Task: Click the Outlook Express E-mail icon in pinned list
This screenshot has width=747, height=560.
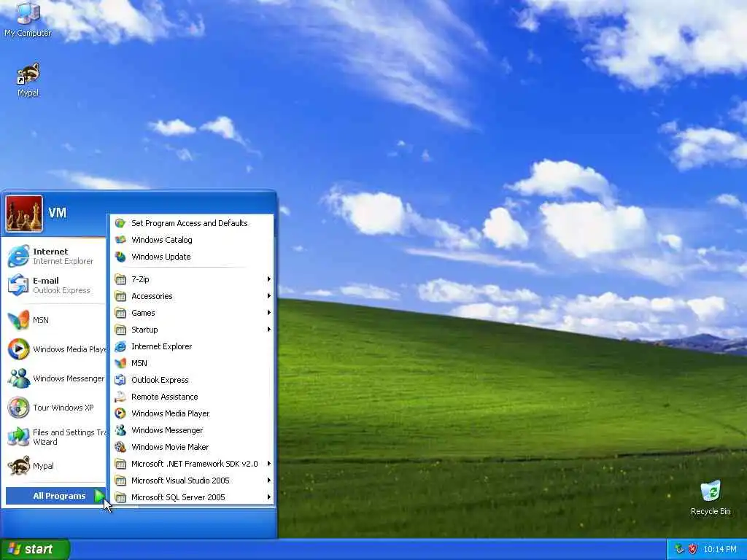Action: click(x=18, y=285)
